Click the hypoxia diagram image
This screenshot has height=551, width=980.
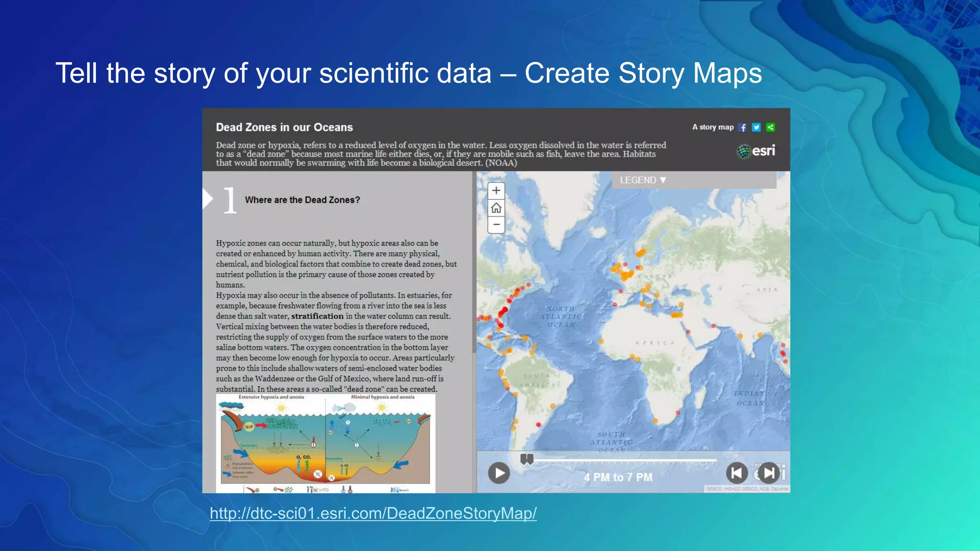point(325,443)
